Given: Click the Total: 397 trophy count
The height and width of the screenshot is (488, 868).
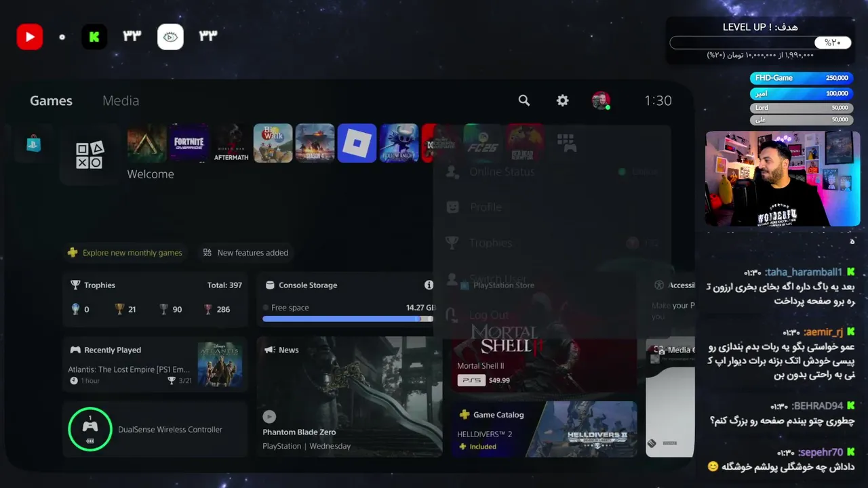Looking at the screenshot, I should [224, 285].
